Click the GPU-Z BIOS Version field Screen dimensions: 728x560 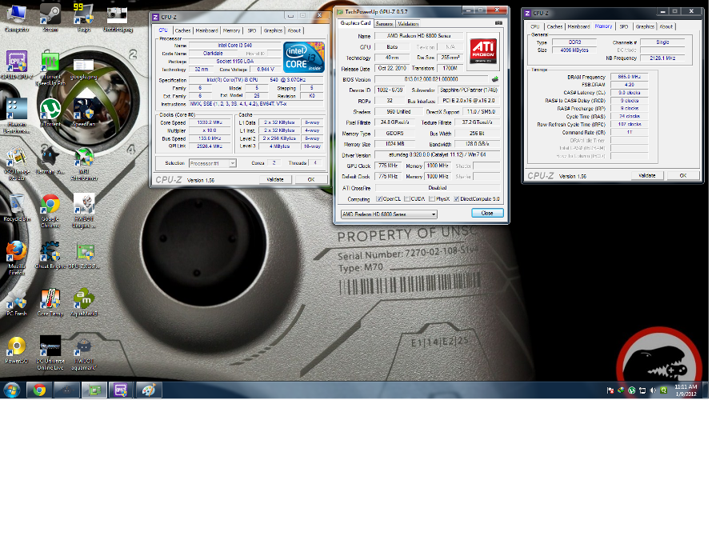431,79
